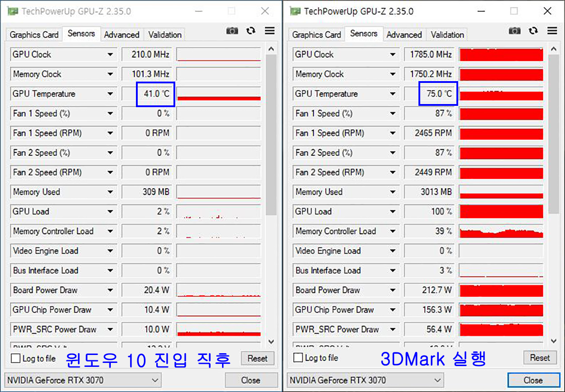Open the hamburger menu in left GPU-Z window
This screenshot has width=565, height=392.
coord(270,31)
